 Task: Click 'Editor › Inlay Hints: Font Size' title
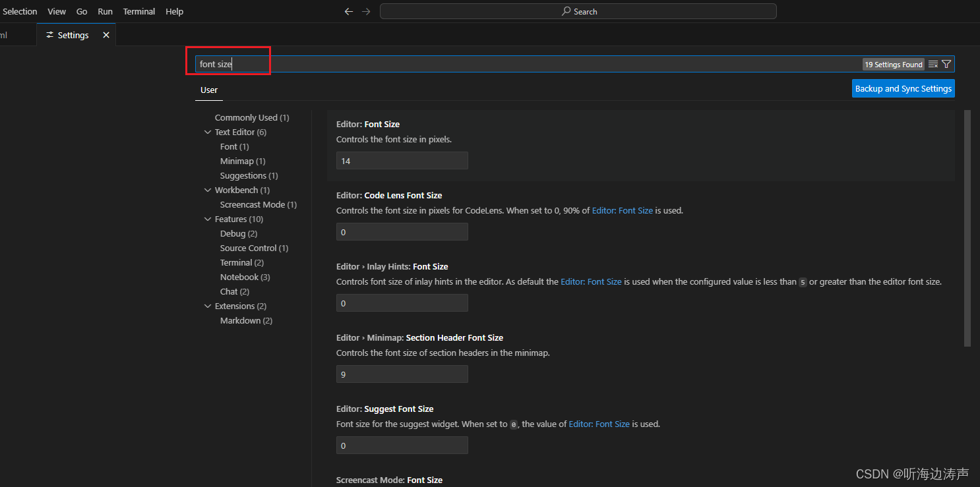tap(392, 266)
